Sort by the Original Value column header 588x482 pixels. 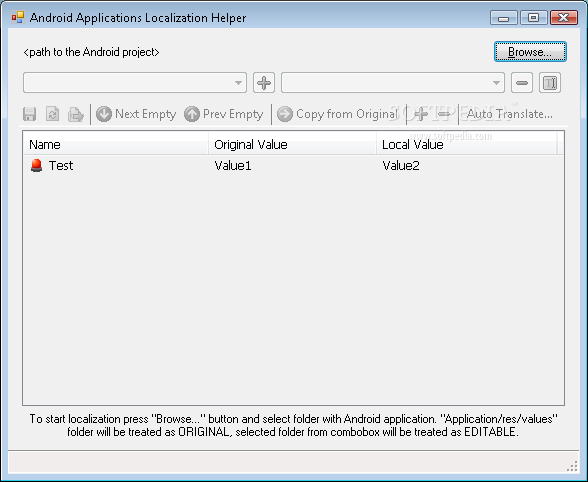[x=292, y=144]
